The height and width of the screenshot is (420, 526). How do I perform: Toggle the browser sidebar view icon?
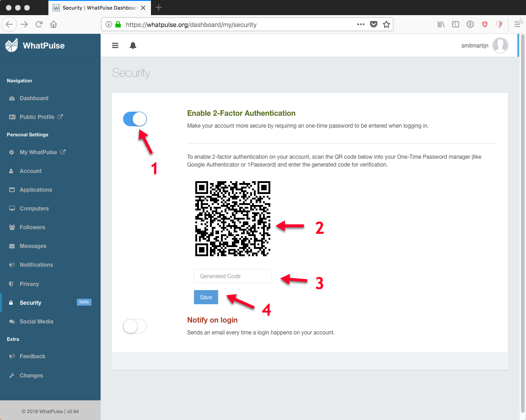(x=455, y=24)
